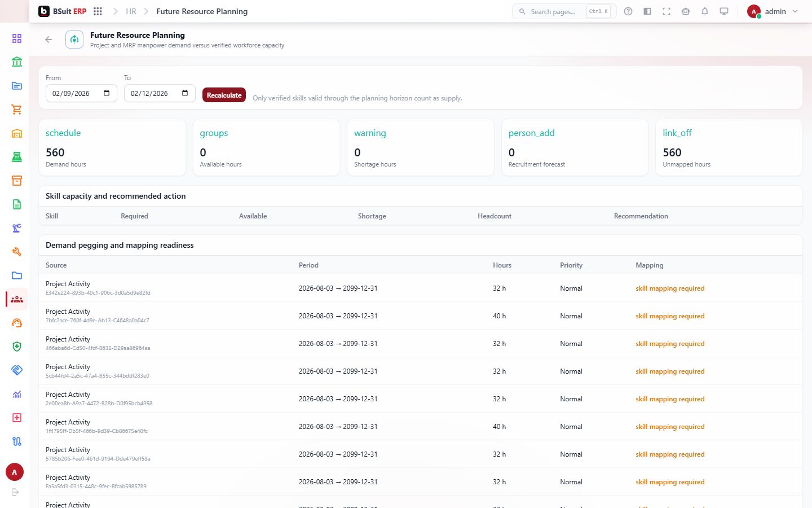
Task: Navigate to HR in the breadcrumb
Action: (131, 11)
